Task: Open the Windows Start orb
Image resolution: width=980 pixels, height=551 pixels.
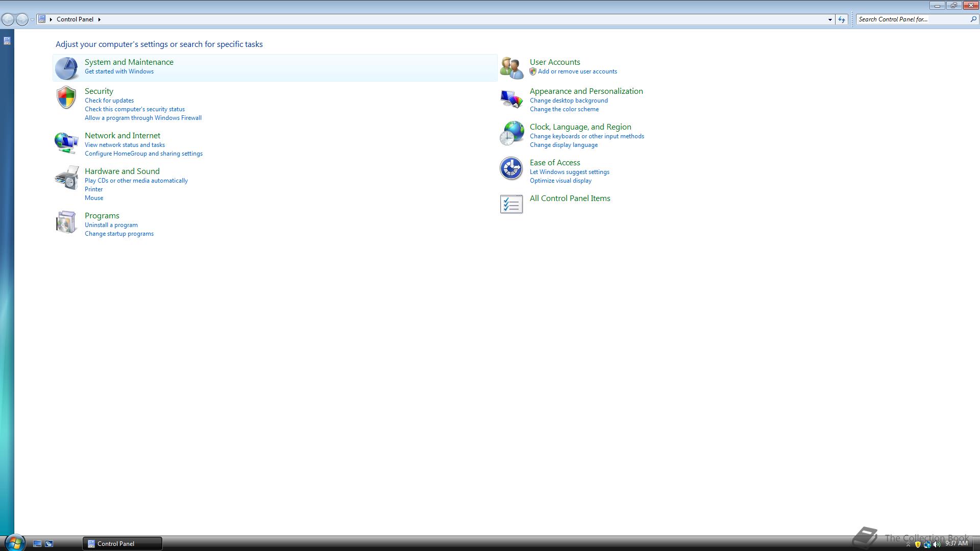Action: point(14,543)
